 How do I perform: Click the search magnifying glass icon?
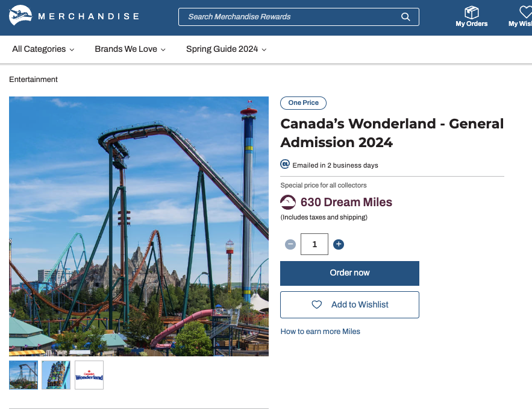[405, 17]
